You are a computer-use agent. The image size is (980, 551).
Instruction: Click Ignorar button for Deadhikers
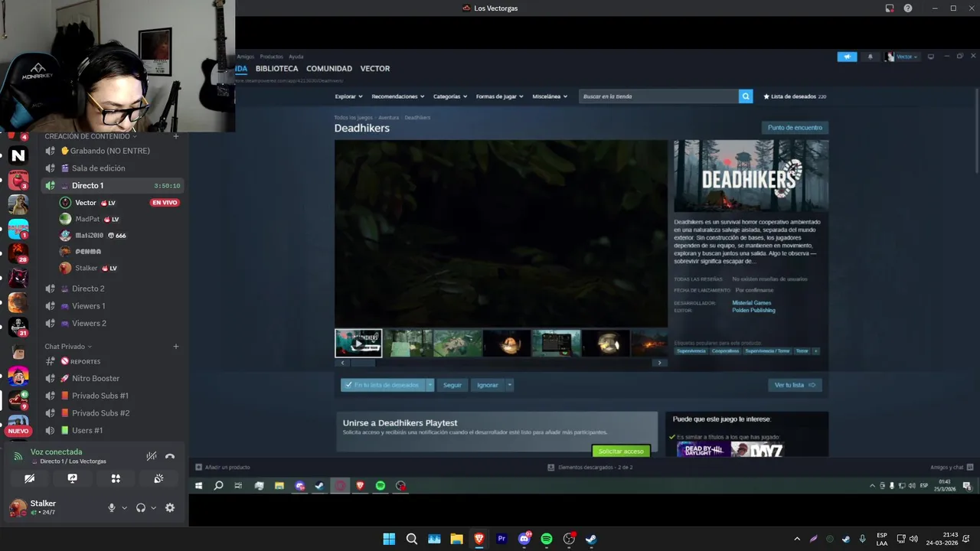point(488,385)
